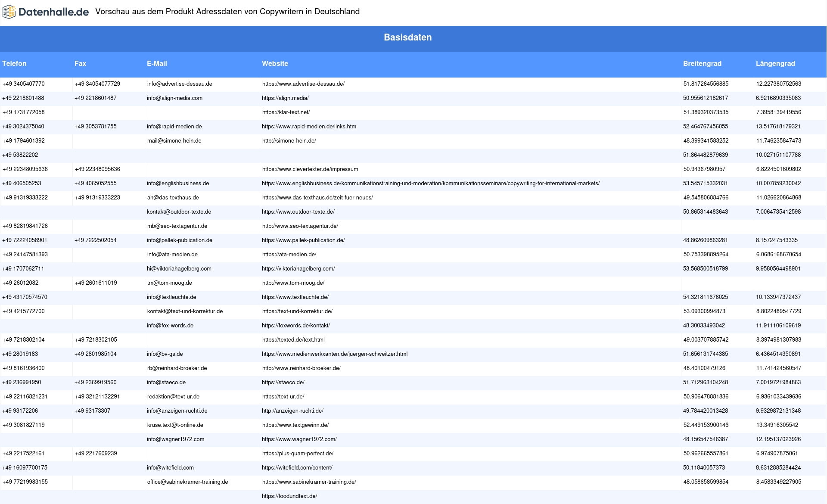827x504 pixels.
Task: Select email ah@das-texthaus.de
Action: coord(173,198)
